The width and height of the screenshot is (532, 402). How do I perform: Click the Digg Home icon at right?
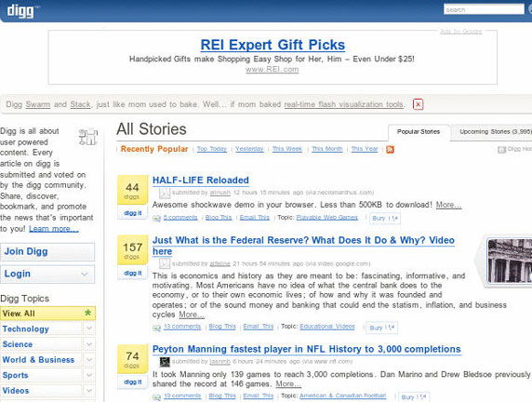[x=501, y=150]
